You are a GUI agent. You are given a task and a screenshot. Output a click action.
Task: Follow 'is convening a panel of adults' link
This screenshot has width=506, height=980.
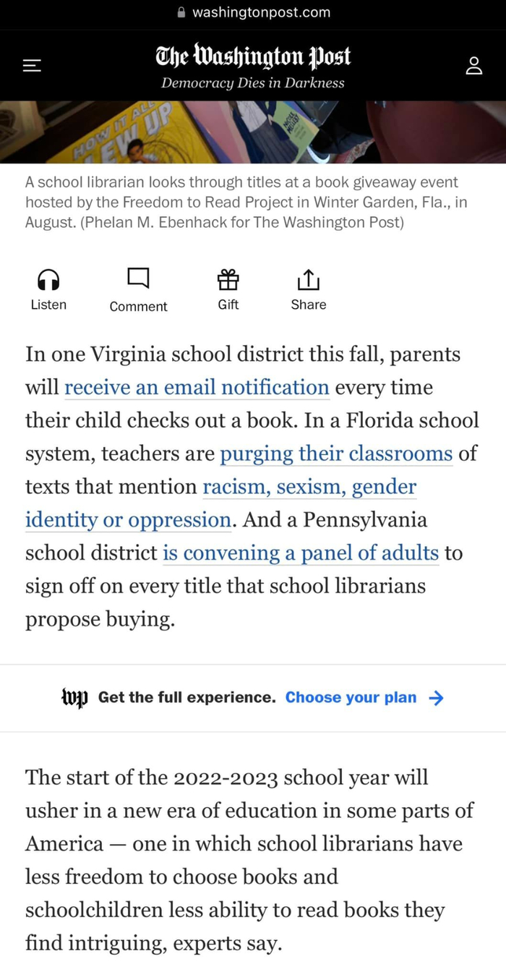(x=301, y=553)
